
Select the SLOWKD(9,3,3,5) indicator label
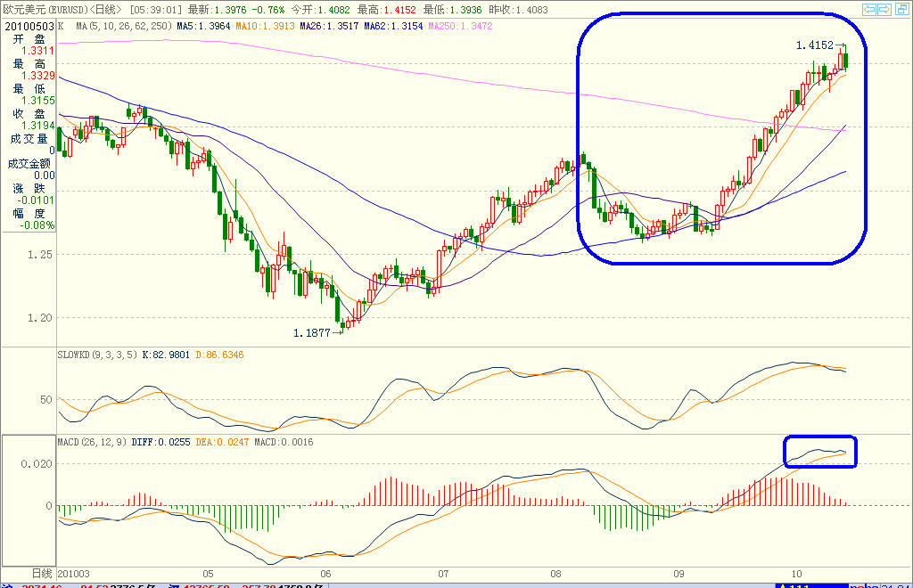click(x=97, y=355)
